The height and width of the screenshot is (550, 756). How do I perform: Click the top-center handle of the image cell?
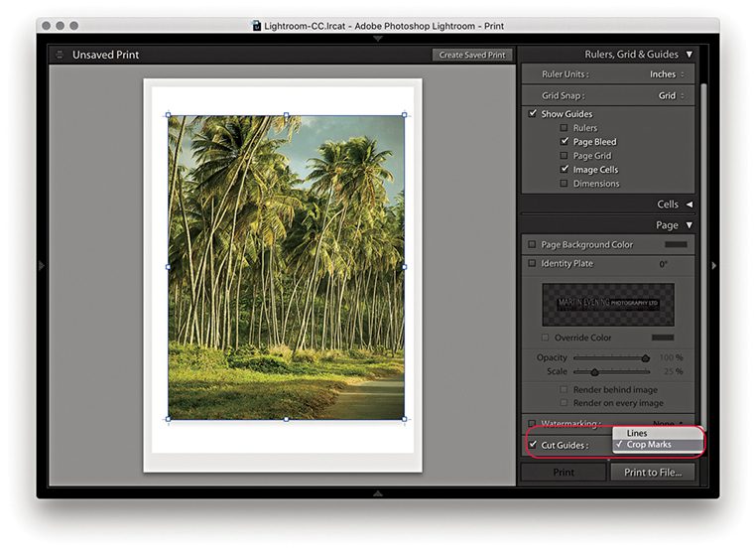[x=286, y=115]
